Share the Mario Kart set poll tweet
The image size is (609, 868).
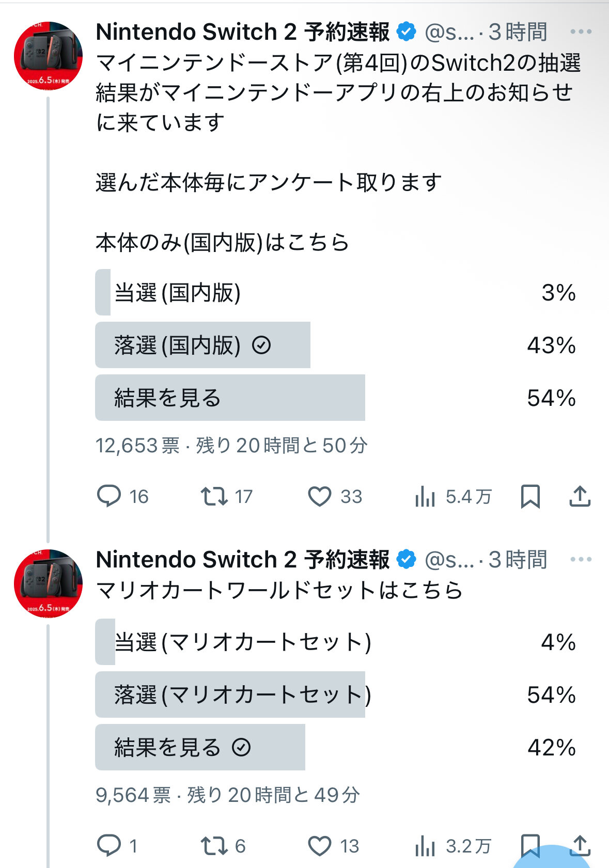(x=580, y=845)
